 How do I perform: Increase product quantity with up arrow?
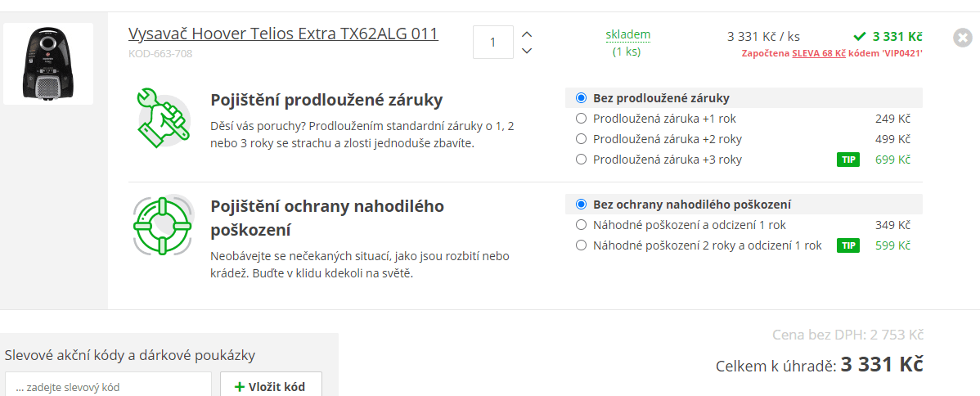point(527,34)
